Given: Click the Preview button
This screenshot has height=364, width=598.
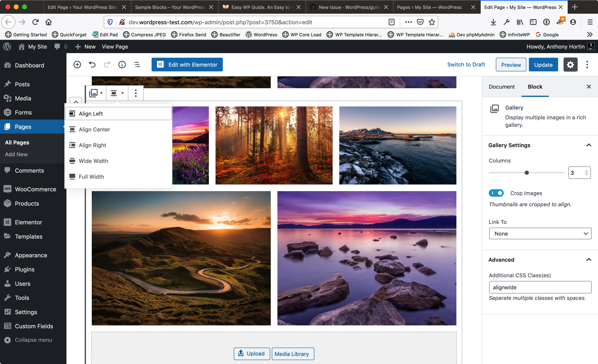Looking at the screenshot, I should coord(511,65).
